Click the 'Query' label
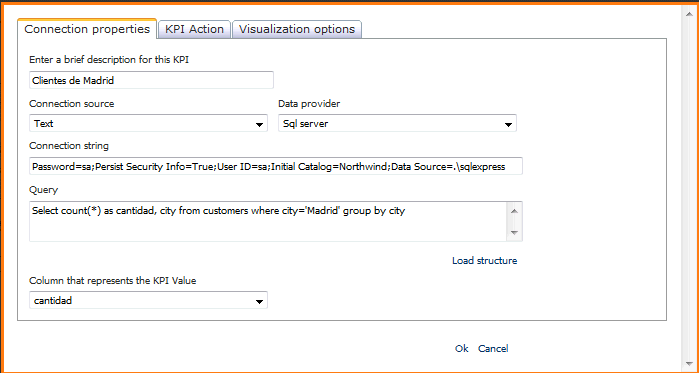 (x=44, y=190)
